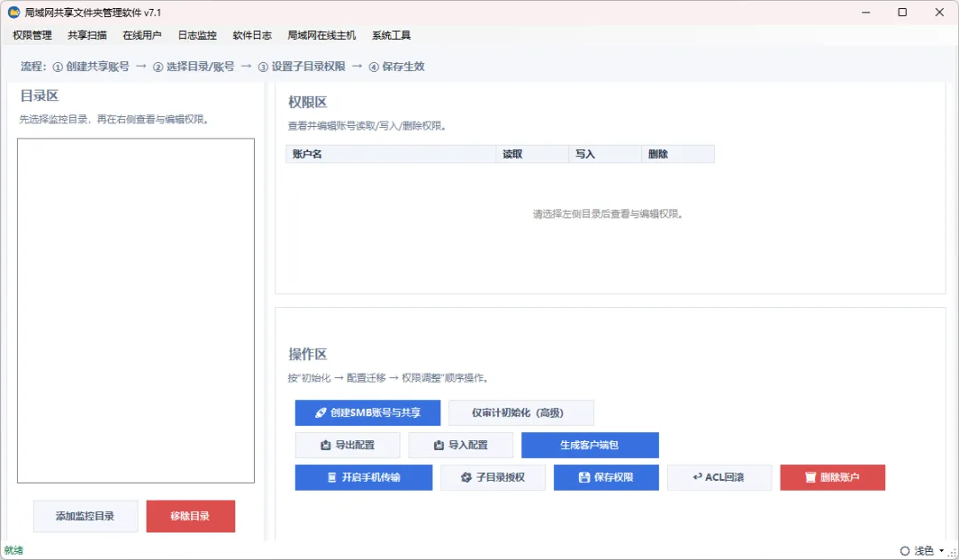Screen dimensions: 959x560
Task: Click the 删除 column header
Action: 678,154
